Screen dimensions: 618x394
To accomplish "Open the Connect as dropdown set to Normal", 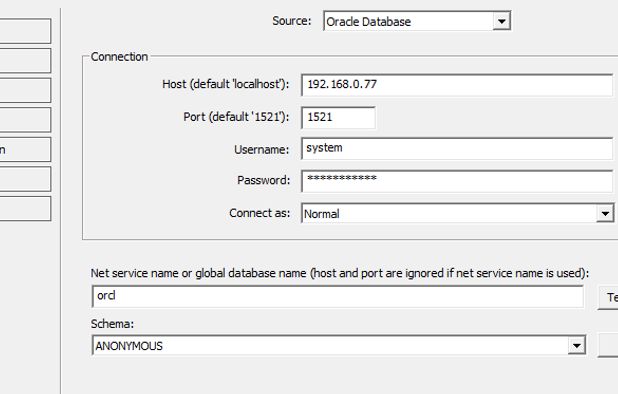I will [x=458, y=213].
